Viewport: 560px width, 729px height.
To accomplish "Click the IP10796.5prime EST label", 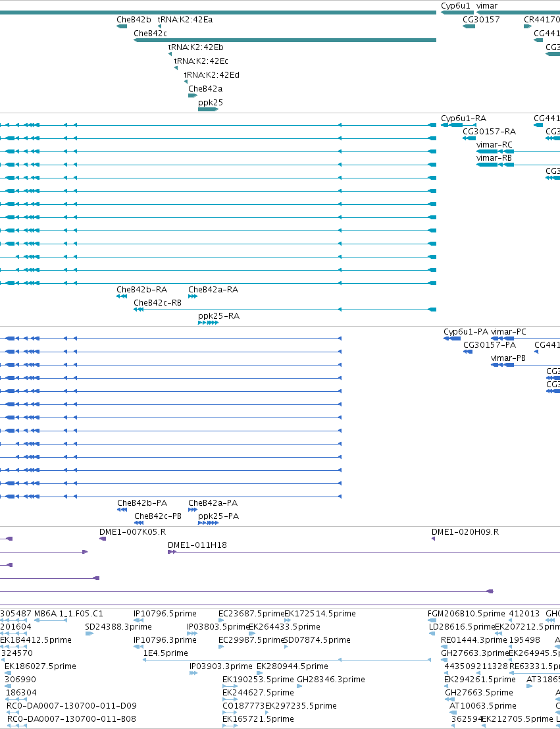I will pyautogui.click(x=165, y=614).
